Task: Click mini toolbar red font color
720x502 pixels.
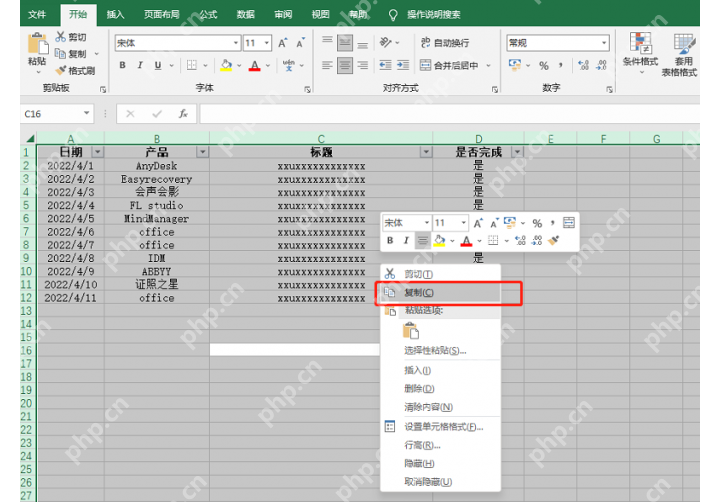Action: click(x=466, y=240)
